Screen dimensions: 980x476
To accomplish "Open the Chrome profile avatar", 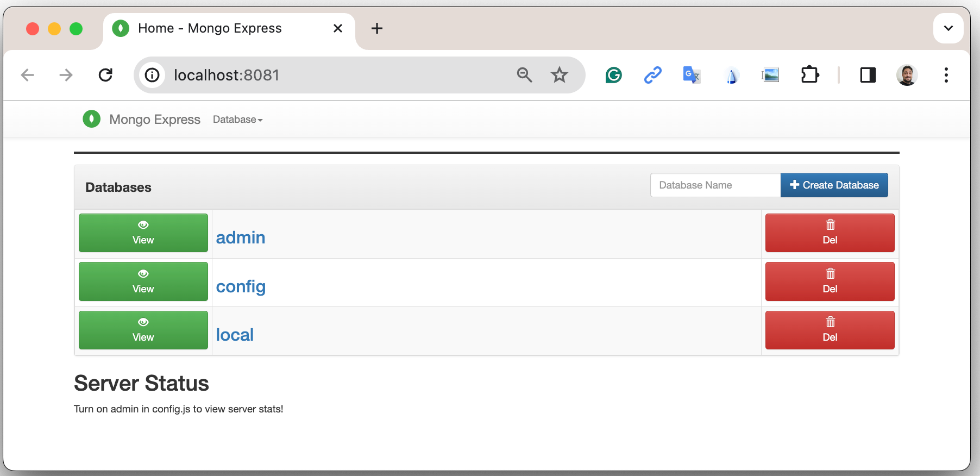I will click(x=907, y=75).
